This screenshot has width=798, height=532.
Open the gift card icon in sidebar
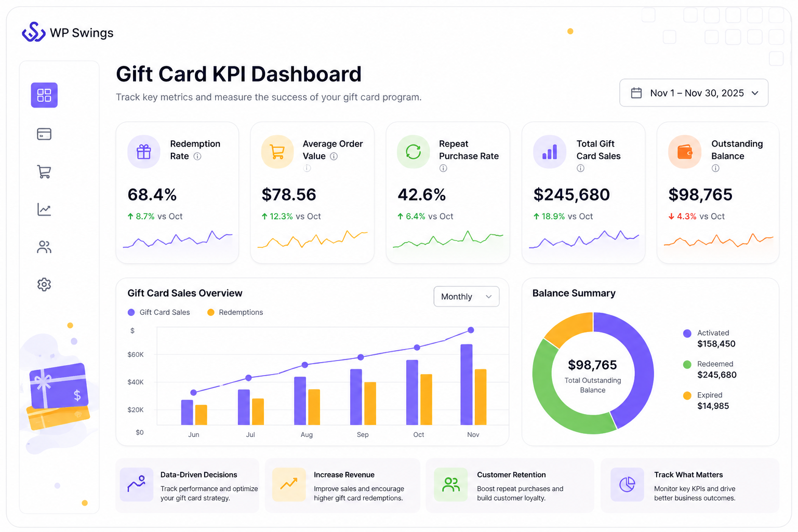click(x=44, y=134)
